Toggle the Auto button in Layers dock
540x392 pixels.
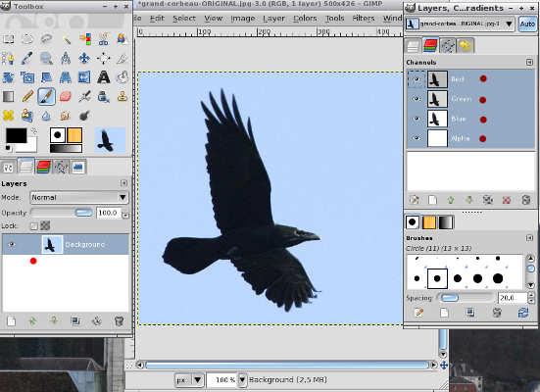click(x=527, y=24)
